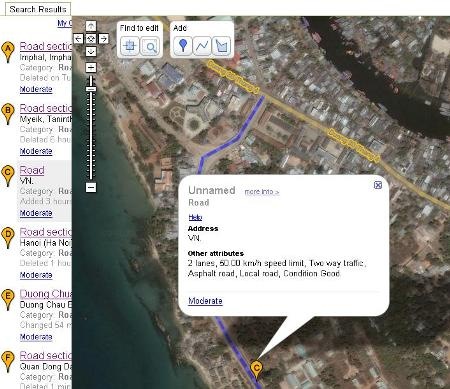Screen dimensions: 450x389
Task: Pan the map left with the arrow
Action: click(x=78, y=39)
